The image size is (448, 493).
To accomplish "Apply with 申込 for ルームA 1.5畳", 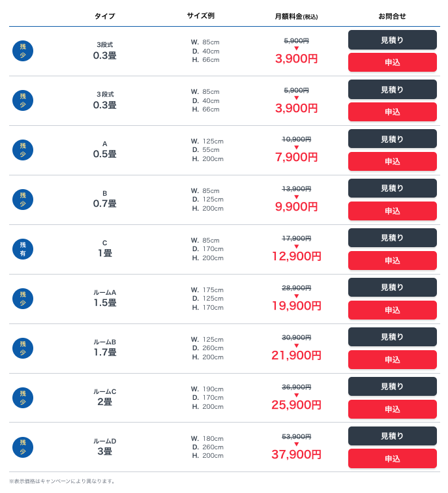I will click(393, 310).
